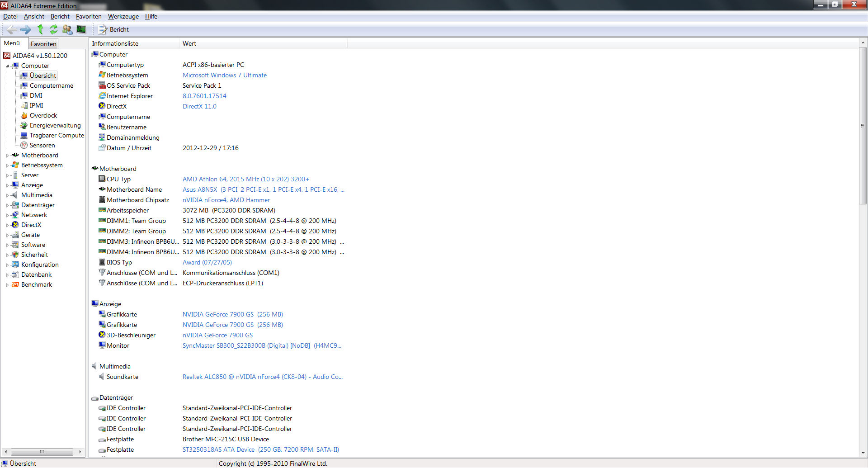The width and height of the screenshot is (868, 468).
Task: Expand the Anzeige tree node
Action: tap(7, 185)
